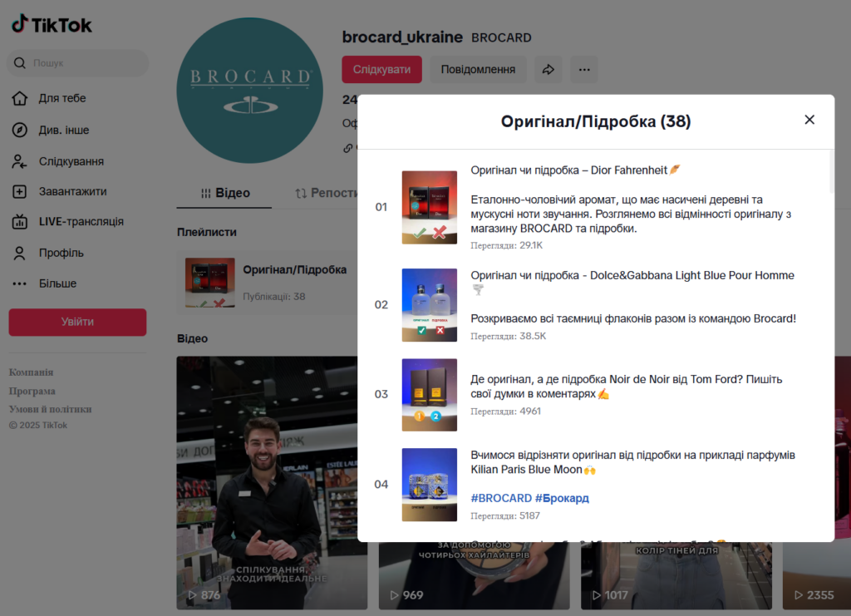The height and width of the screenshot is (616, 851).
Task: Click the Перегляди: 29.1K view count
Action: pos(506,245)
